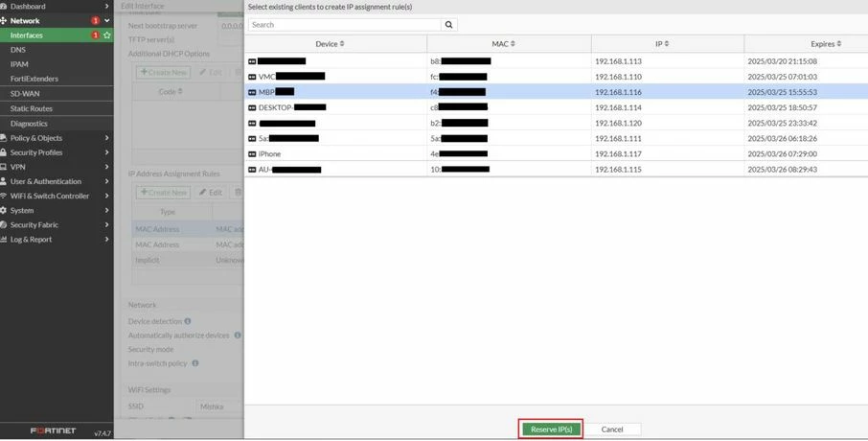Select the row with IP 192.168.1.113
The width and height of the screenshot is (868, 441).
(x=557, y=61)
